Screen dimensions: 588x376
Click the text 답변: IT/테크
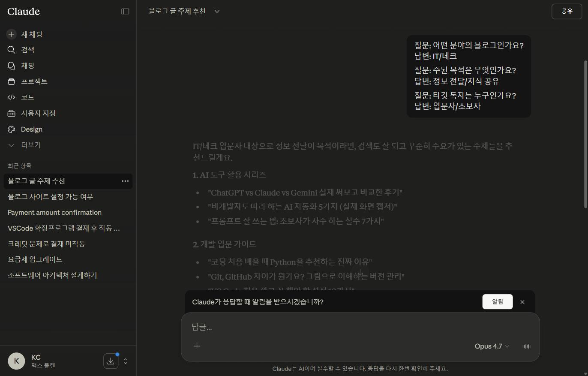click(x=435, y=56)
